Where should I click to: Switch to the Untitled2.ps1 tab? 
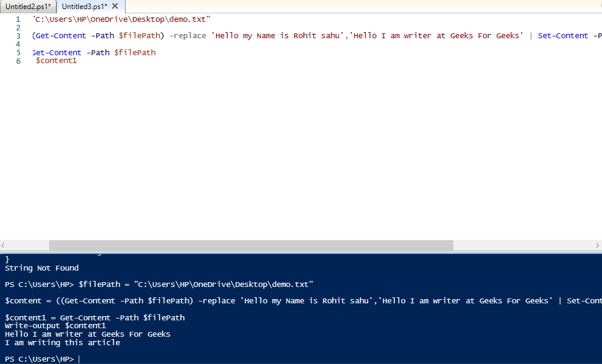27,7
